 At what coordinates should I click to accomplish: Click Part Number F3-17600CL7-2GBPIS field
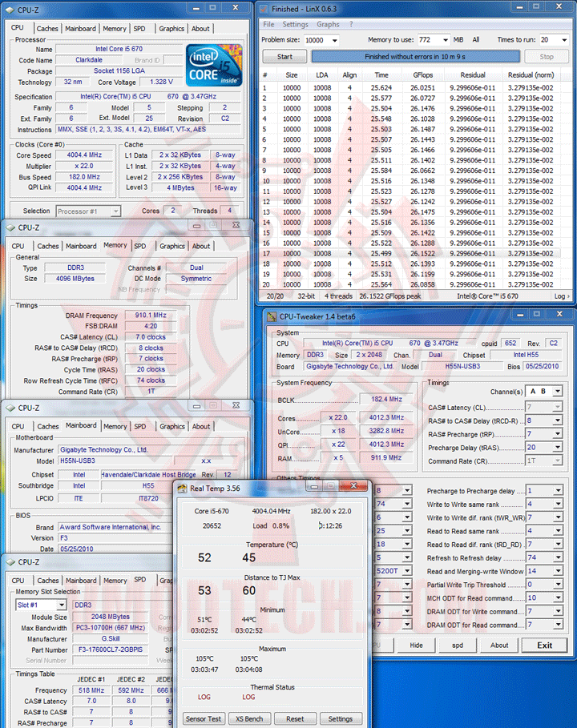coord(110,650)
